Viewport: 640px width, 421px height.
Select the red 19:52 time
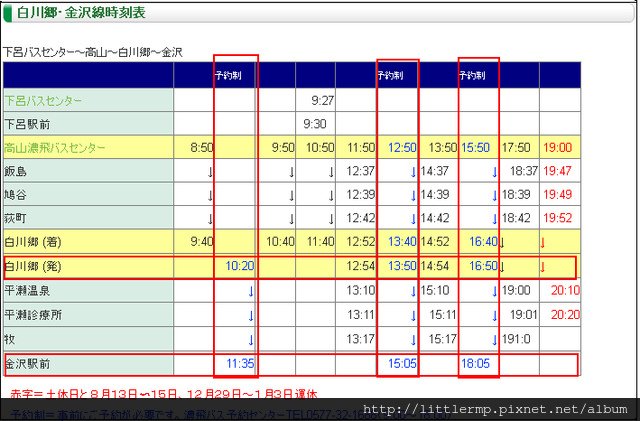tap(558, 218)
